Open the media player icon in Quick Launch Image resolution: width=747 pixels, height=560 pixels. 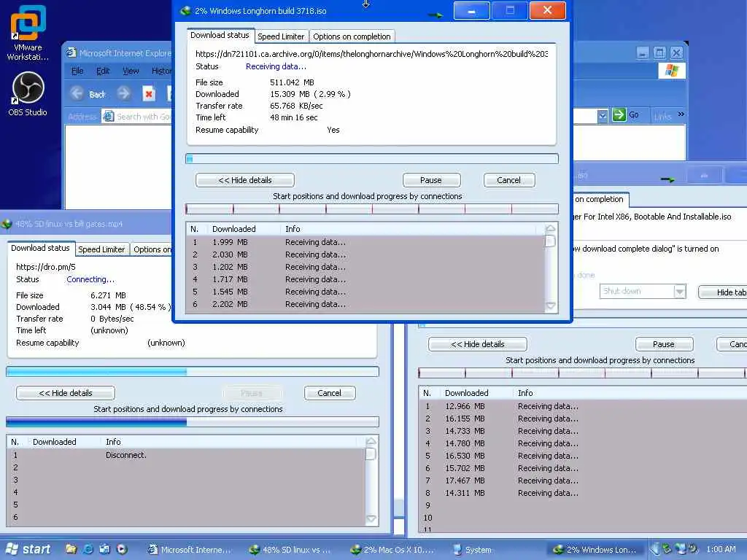(x=122, y=549)
